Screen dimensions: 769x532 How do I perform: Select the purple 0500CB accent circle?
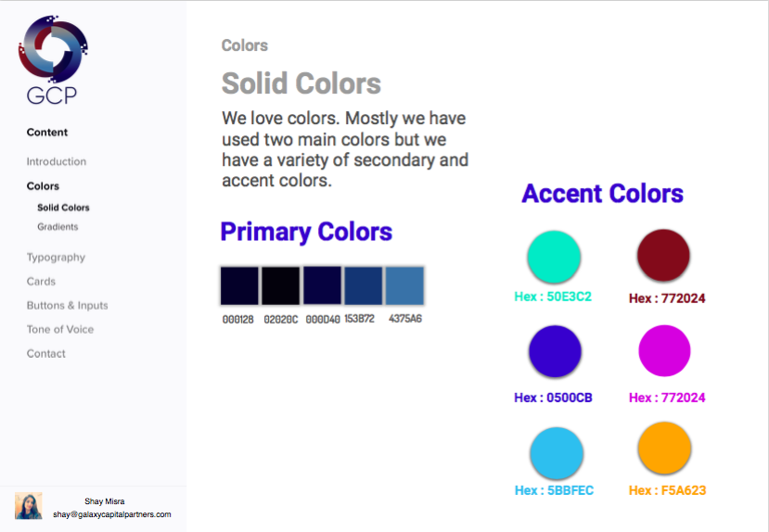[x=555, y=351]
